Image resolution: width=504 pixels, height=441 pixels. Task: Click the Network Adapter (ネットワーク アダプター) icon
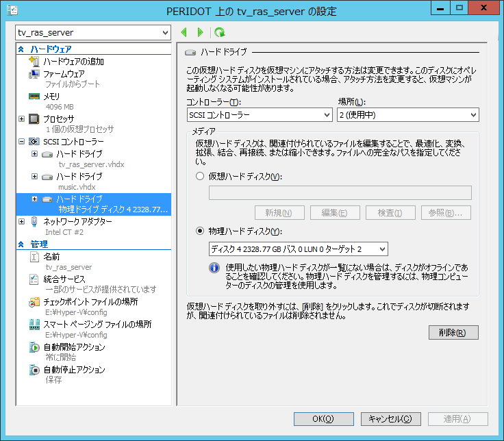pyautogui.click(x=34, y=222)
